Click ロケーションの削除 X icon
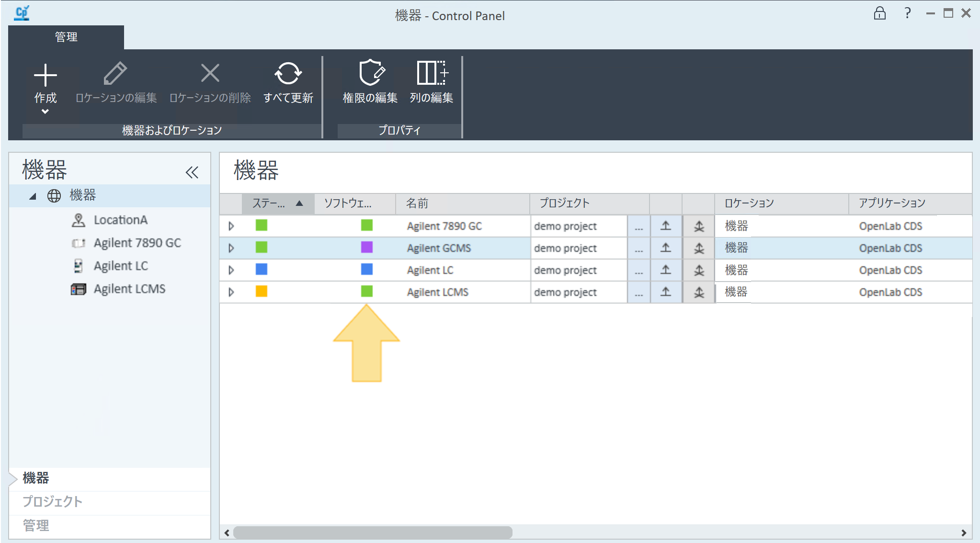 pos(210,73)
